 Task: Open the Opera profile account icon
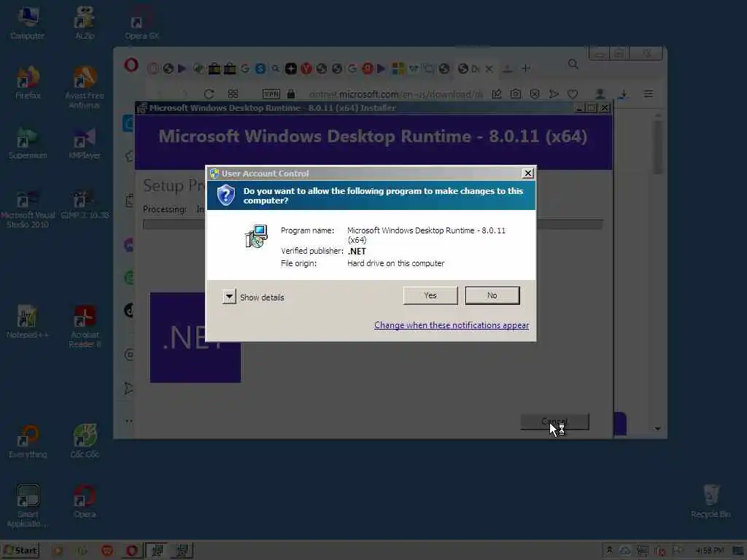click(x=600, y=94)
